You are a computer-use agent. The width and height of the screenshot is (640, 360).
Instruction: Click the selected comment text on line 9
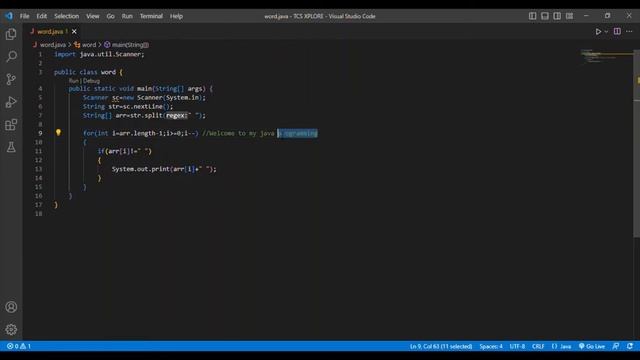click(297, 133)
